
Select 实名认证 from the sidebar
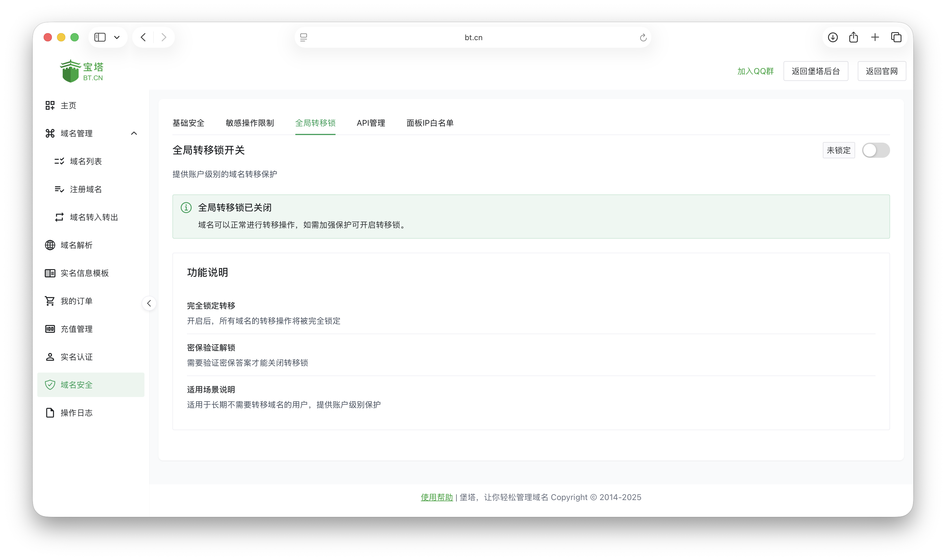point(77,357)
